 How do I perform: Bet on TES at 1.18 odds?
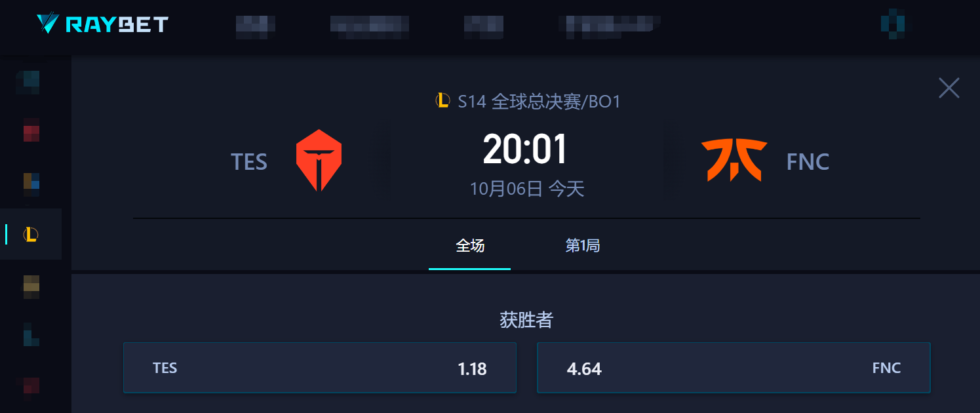coord(320,368)
